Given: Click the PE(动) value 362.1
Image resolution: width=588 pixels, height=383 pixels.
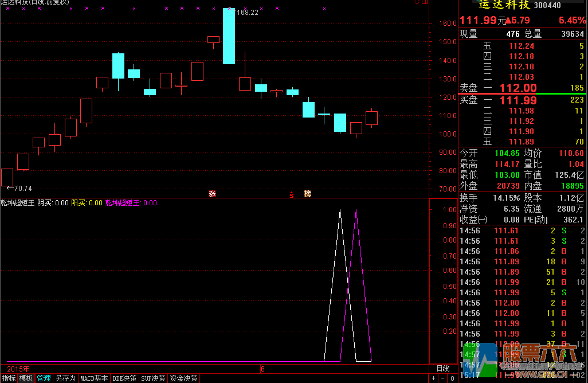Looking at the screenshot, I should (x=573, y=220).
